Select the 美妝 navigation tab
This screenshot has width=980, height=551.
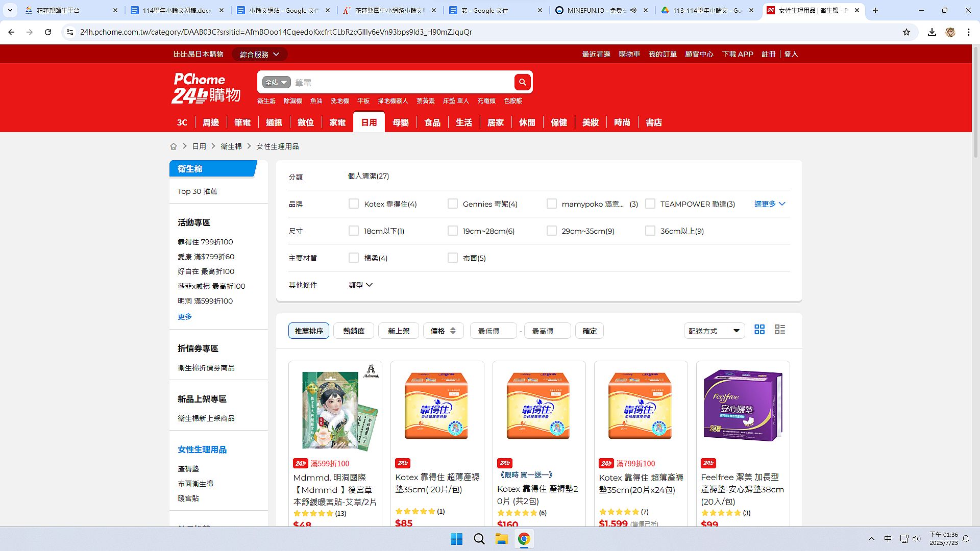(590, 122)
